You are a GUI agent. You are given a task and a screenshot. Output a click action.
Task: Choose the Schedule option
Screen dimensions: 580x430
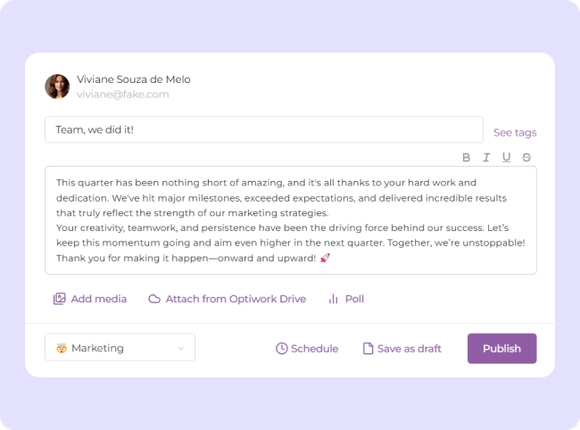pos(307,348)
